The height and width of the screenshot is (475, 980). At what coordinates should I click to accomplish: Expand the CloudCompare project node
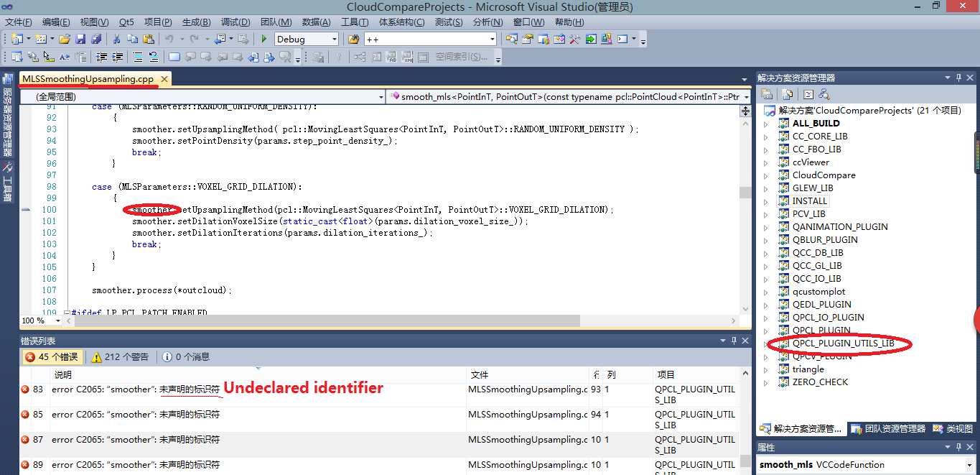(765, 175)
